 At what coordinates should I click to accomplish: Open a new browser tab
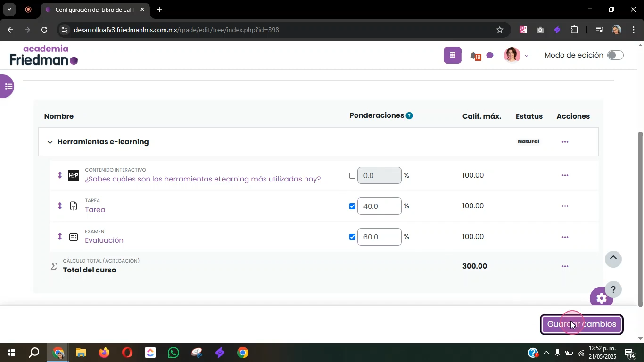coord(159,9)
